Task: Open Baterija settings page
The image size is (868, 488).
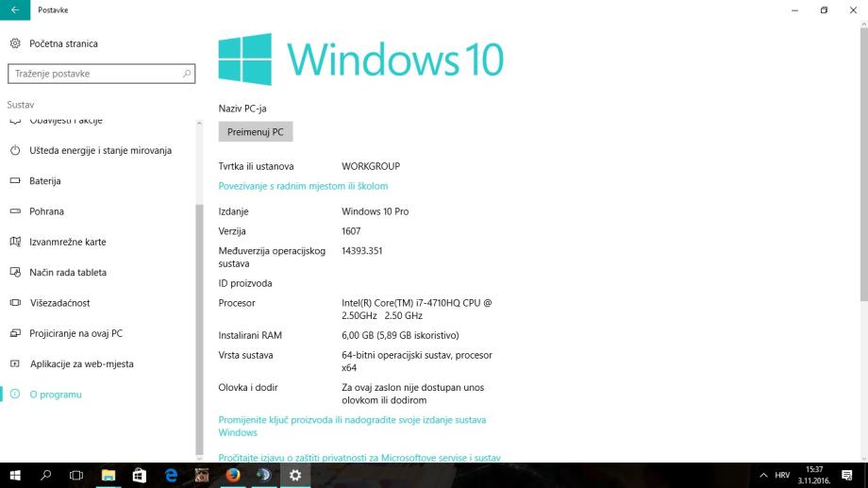Action: click(45, 180)
